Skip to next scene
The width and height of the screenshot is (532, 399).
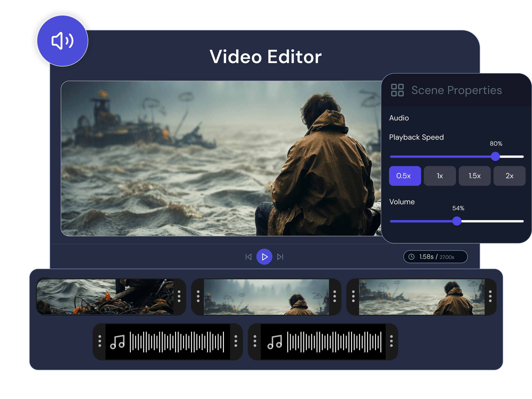pyautogui.click(x=280, y=257)
